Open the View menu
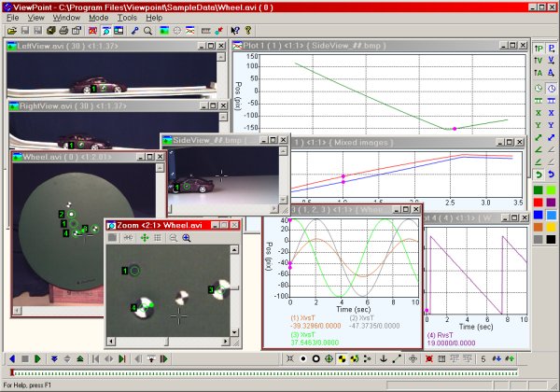560x392 pixels. (x=36, y=18)
